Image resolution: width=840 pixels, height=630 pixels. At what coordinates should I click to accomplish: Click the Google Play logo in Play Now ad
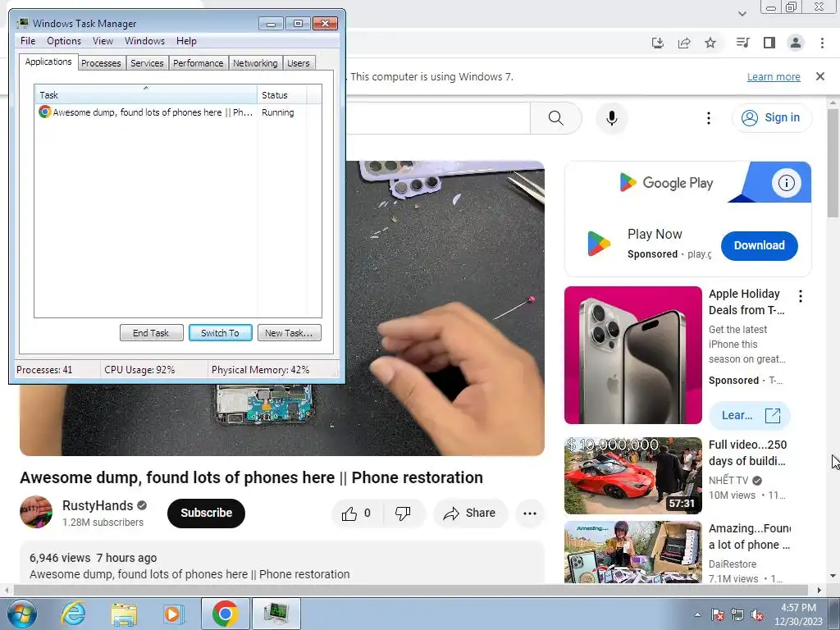(599, 244)
